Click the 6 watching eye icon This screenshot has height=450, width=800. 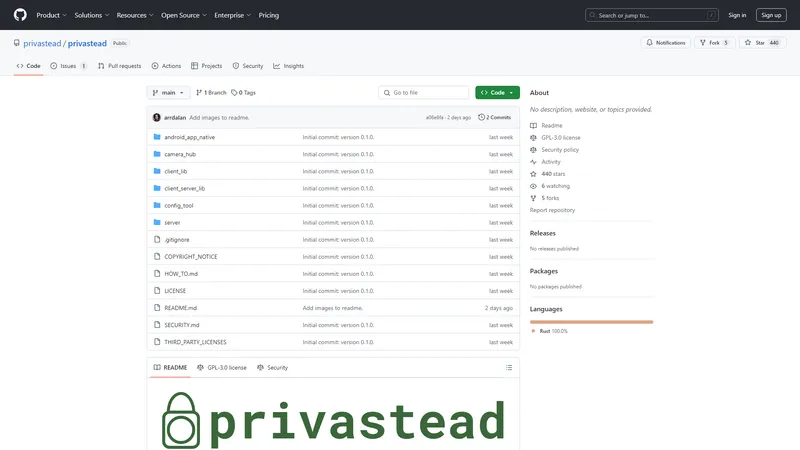point(533,186)
